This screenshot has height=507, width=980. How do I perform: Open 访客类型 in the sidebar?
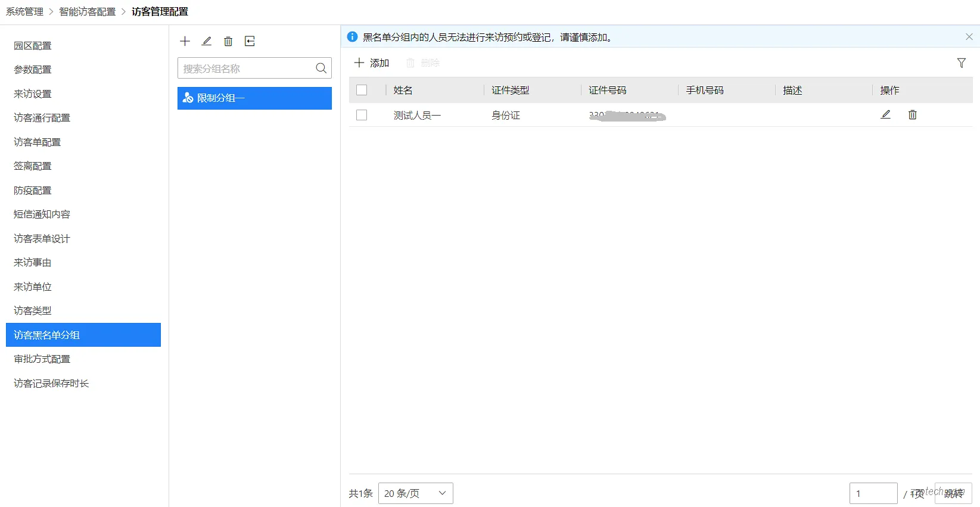point(33,311)
